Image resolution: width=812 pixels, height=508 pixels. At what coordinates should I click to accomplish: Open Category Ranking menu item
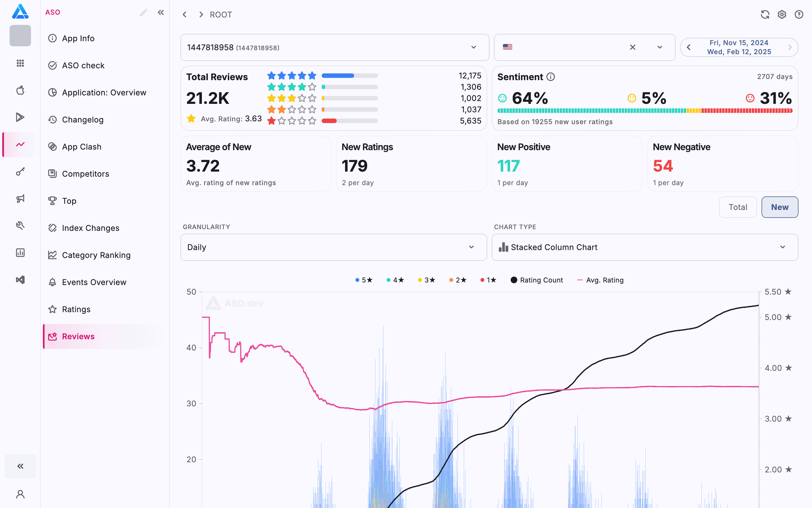point(104,255)
